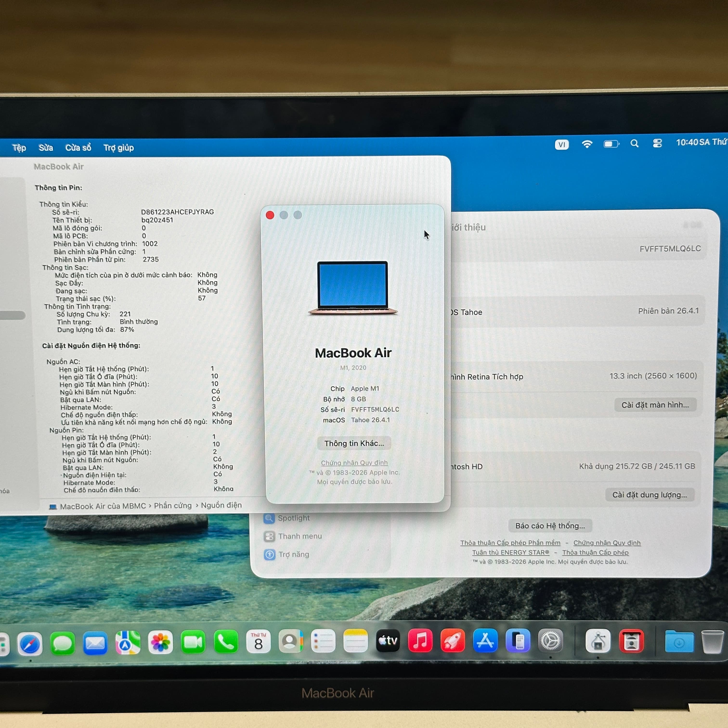Click maximum capacity value 87%

pos(127,329)
